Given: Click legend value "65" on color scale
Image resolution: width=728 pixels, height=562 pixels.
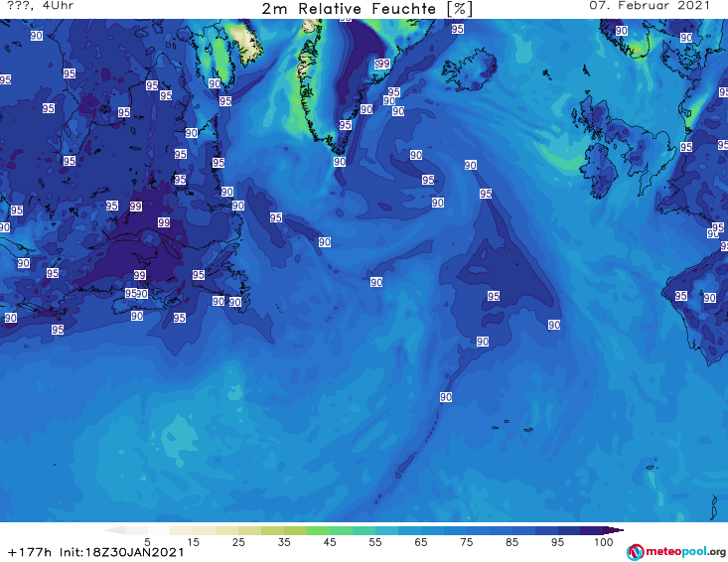Looking at the screenshot, I should (421, 542).
